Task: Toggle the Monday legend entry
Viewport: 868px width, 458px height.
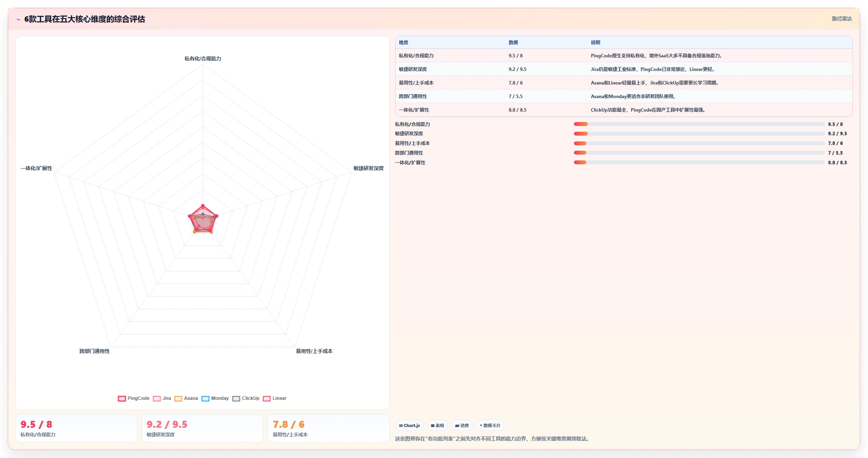Action: pyautogui.click(x=215, y=398)
